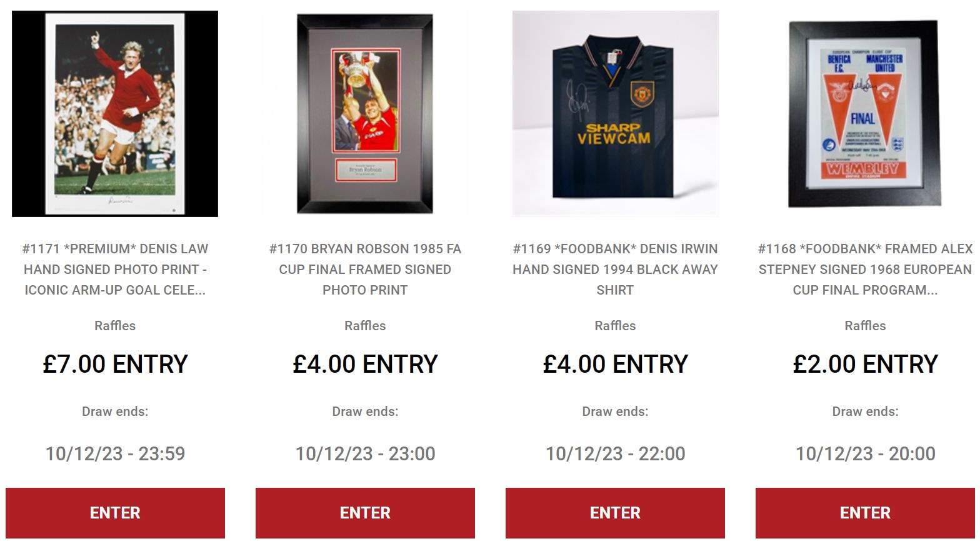Click the £7.00 ENTRY price text
The width and height of the screenshot is (980, 541).
(115, 364)
